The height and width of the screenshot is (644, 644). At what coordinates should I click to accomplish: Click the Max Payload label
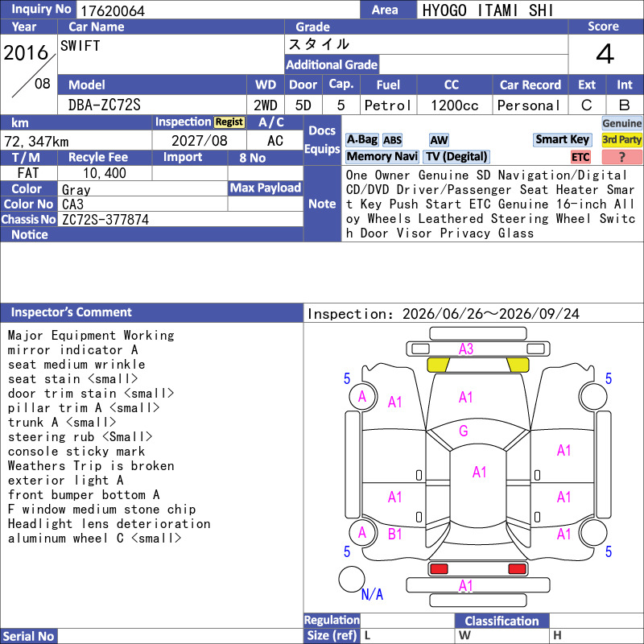click(x=266, y=188)
